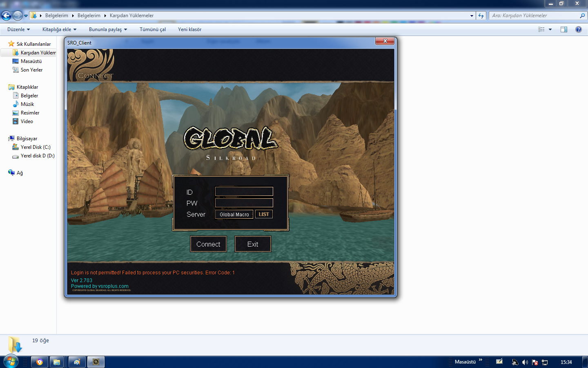This screenshot has height=368, width=588.
Task: Open Yerel disk D (D:) drive
Action: click(38, 156)
